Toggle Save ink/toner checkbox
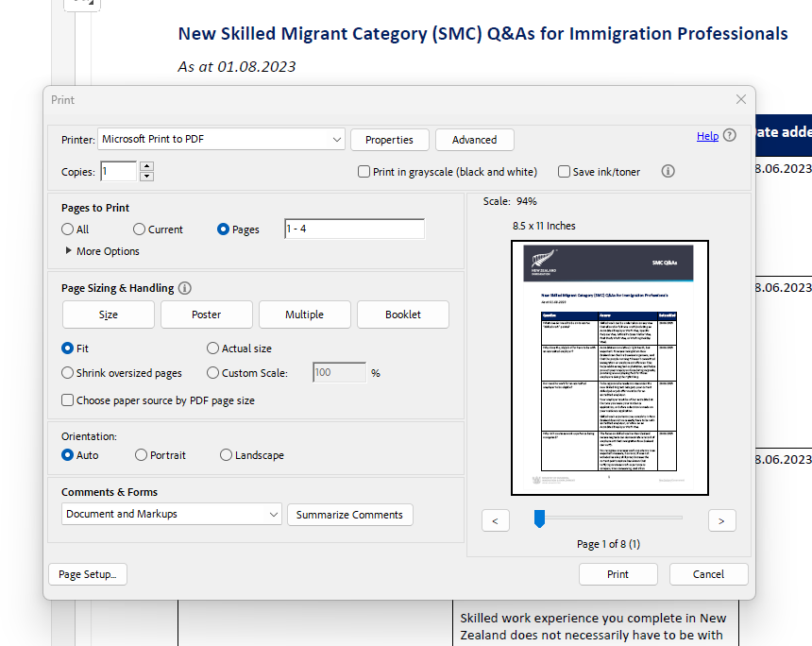The width and height of the screenshot is (812, 646). pyautogui.click(x=564, y=172)
